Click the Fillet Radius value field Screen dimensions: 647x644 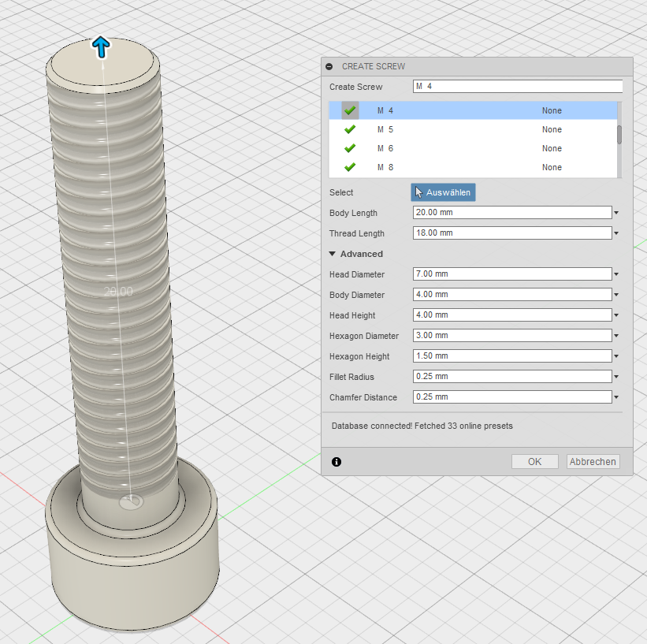[x=512, y=377]
